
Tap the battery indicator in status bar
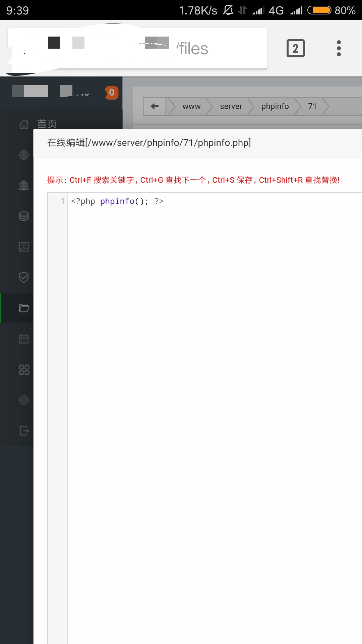319,10
